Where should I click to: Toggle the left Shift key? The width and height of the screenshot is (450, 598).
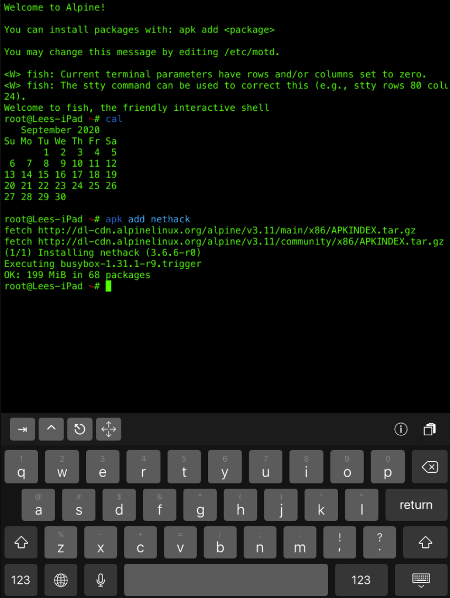pos(21,542)
